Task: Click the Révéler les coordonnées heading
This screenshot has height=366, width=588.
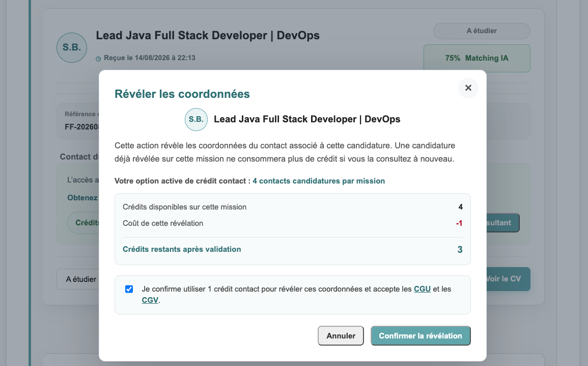Action: point(182,94)
